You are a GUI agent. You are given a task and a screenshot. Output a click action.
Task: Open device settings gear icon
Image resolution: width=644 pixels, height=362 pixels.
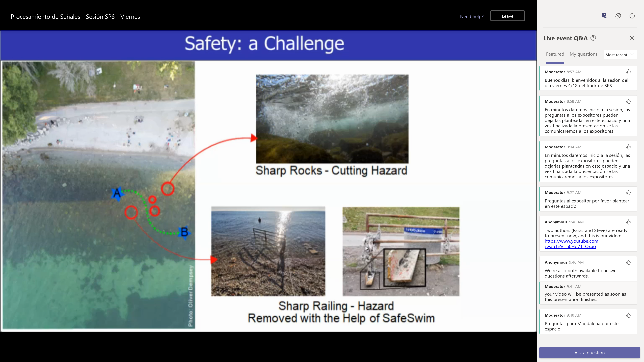(x=618, y=16)
